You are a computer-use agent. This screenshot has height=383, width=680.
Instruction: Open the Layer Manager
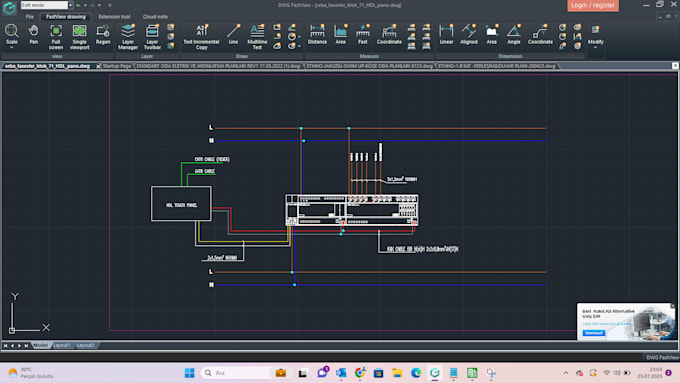click(128, 37)
